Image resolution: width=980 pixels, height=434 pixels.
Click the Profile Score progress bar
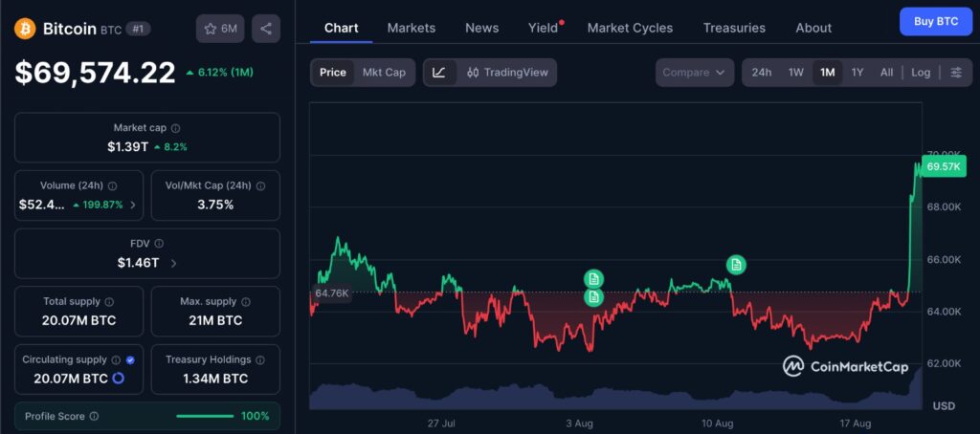205,416
